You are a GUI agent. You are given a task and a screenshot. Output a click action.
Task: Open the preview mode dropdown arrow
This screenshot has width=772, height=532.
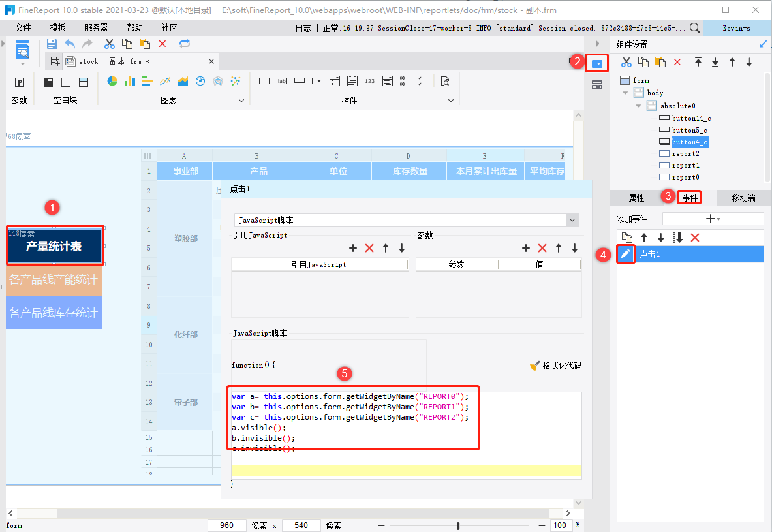(22, 65)
